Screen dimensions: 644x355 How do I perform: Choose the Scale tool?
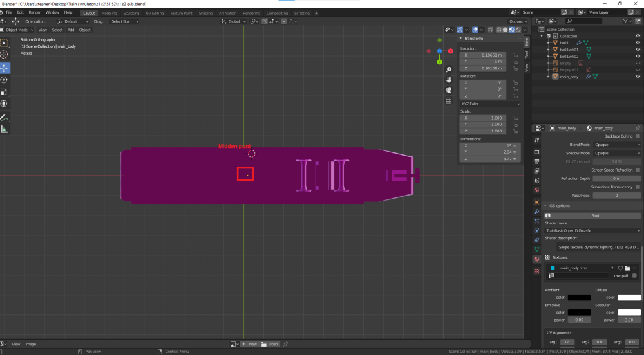(4, 92)
